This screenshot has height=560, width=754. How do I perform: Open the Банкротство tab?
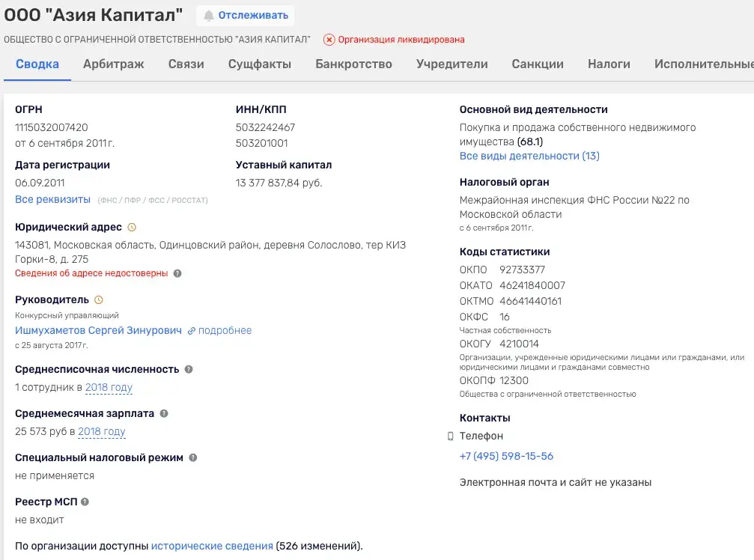354,64
